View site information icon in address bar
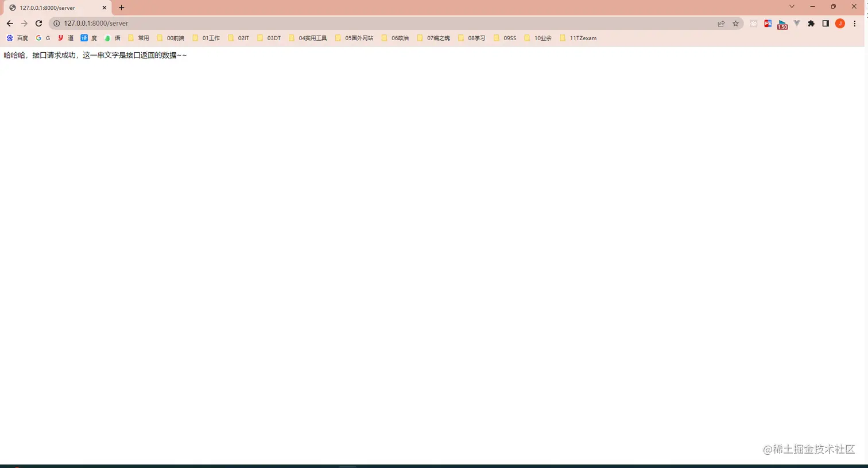 click(x=57, y=24)
